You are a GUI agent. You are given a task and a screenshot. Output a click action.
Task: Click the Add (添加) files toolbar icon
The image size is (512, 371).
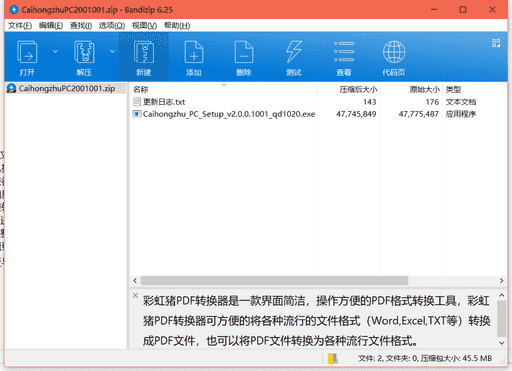(194, 52)
